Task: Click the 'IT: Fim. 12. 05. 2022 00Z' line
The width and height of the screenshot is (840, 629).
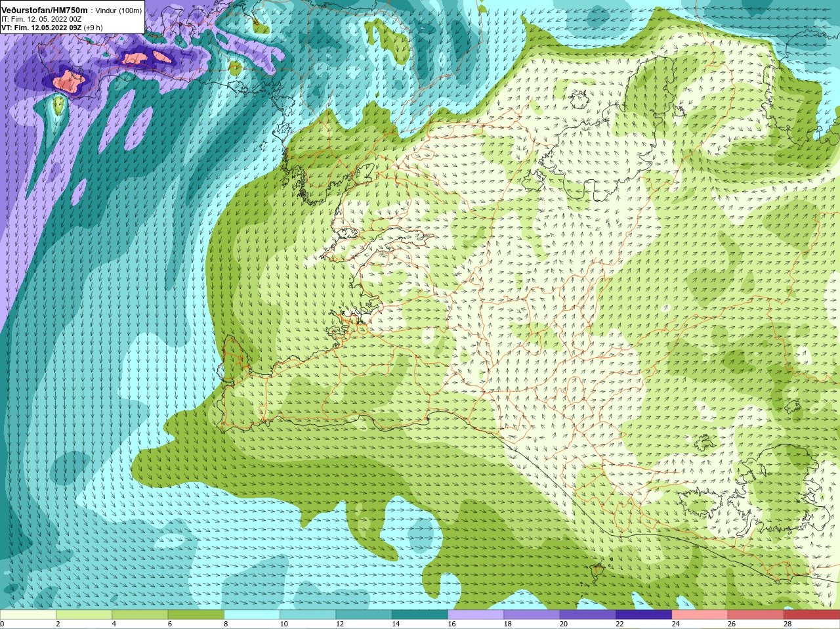Action: pyautogui.click(x=41, y=19)
